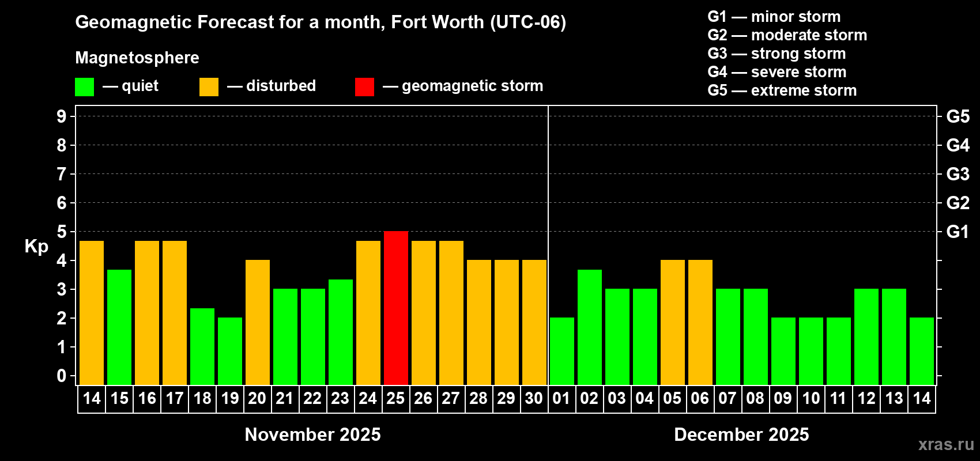
Task: Click the green bar for November 19
Action: pyautogui.click(x=230, y=351)
